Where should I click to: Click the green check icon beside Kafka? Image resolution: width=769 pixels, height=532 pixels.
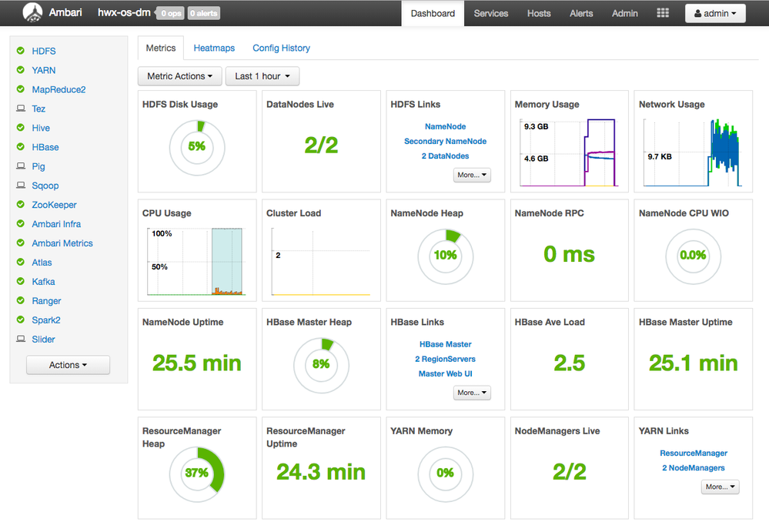[21, 282]
